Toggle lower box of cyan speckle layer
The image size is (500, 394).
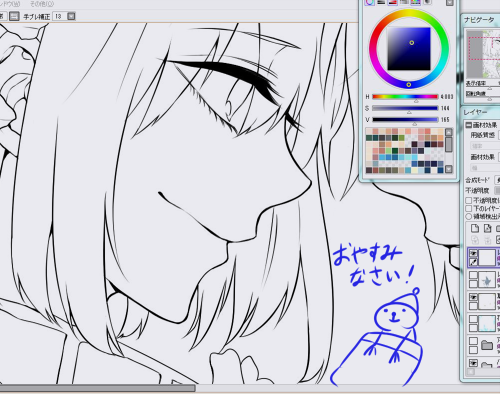(x=473, y=328)
